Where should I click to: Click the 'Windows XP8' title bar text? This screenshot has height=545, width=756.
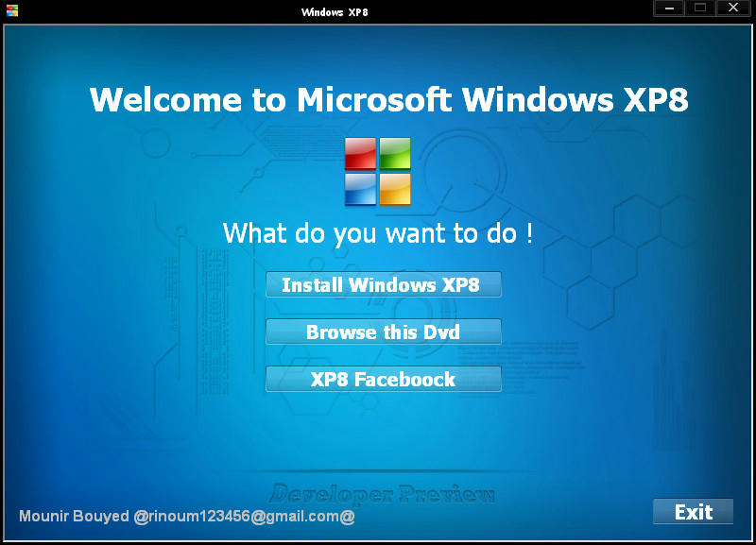tap(335, 12)
